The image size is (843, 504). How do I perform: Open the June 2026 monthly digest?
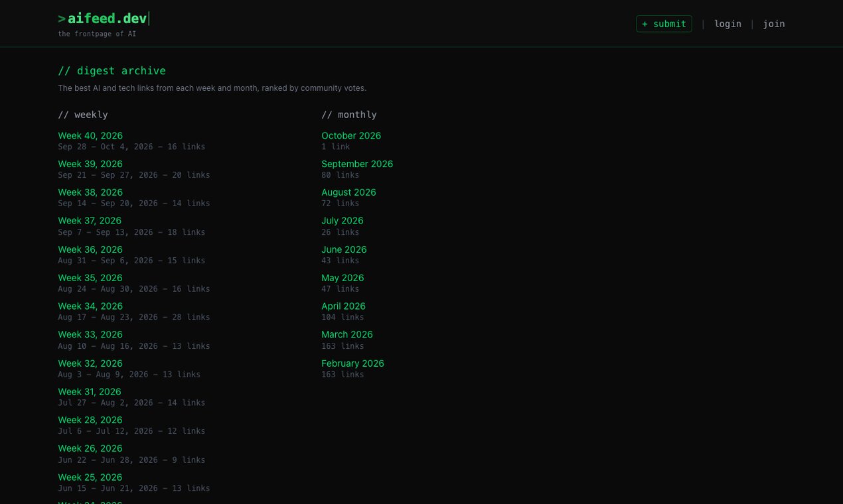click(x=344, y=249)
